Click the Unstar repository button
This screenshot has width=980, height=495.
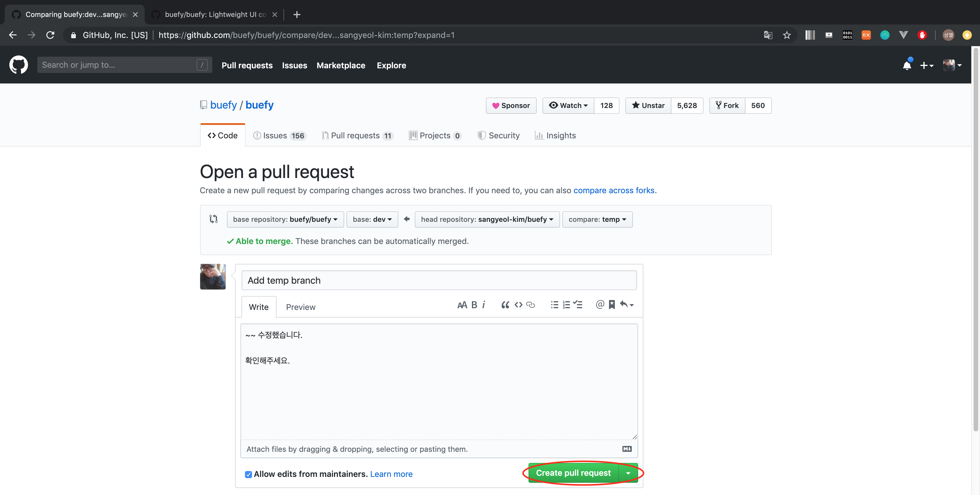click(648, 105)
